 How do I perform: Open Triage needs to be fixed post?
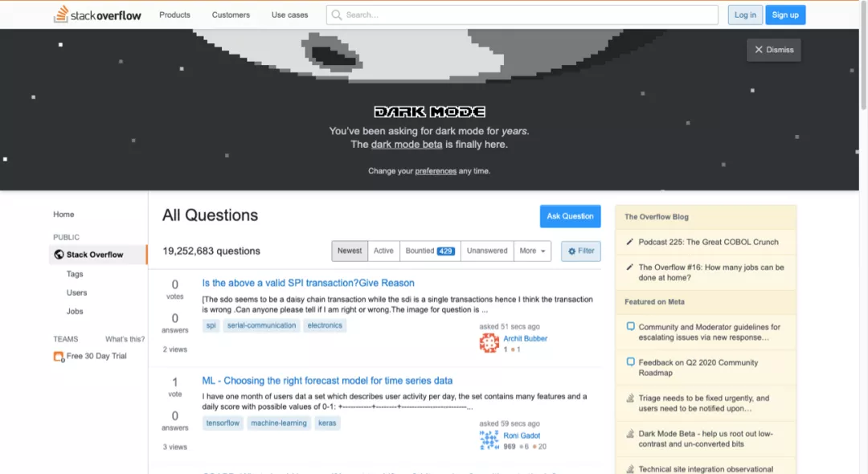(703, 403)
